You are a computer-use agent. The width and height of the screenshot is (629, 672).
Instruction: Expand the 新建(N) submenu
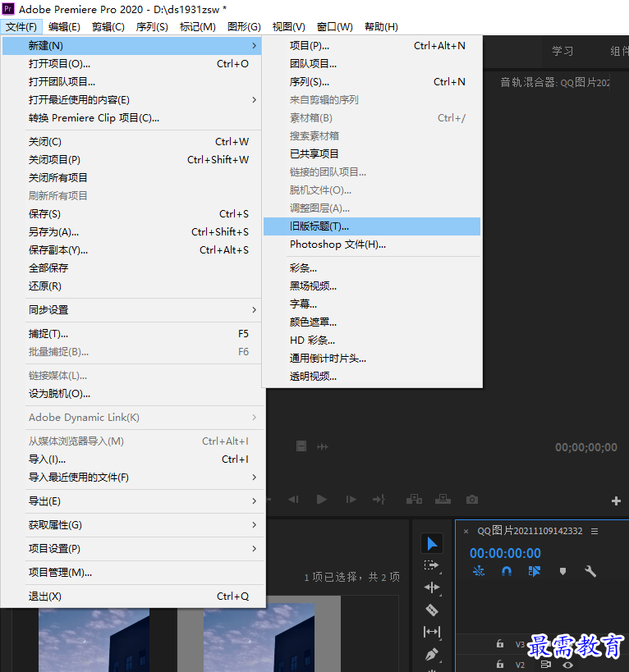point(131,45)
